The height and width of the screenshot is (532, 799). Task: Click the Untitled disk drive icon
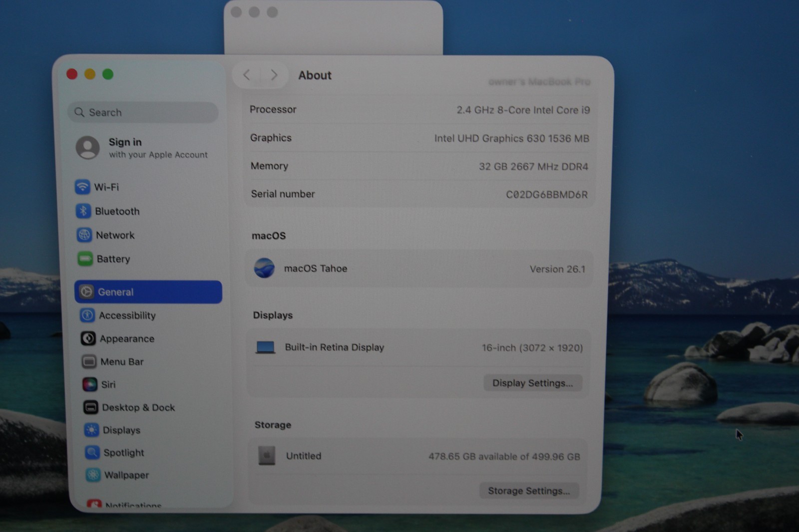[267, 456]
